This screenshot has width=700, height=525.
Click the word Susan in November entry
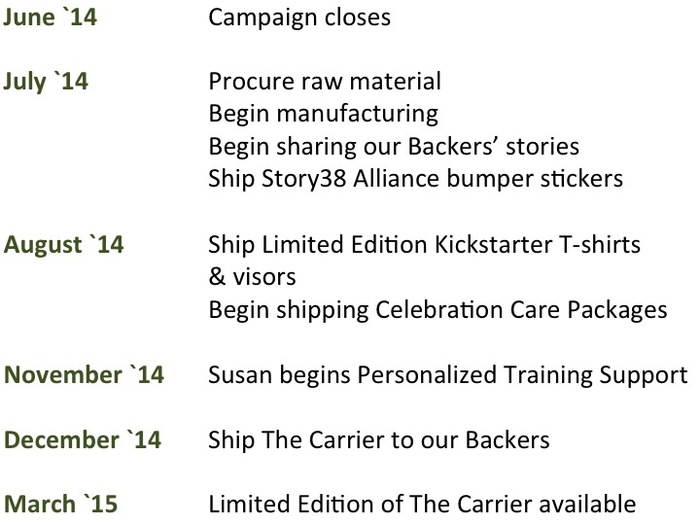coord(240,375)
